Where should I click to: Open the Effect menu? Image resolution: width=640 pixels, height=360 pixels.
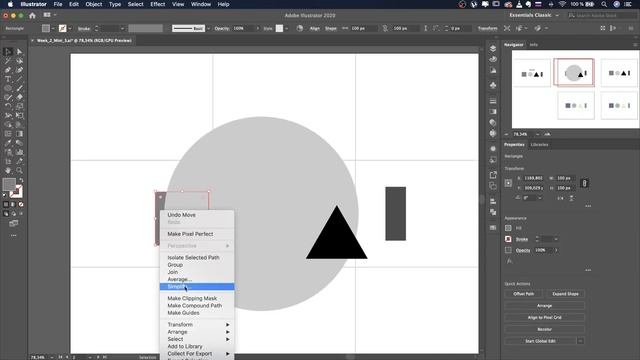click(158, 4)
